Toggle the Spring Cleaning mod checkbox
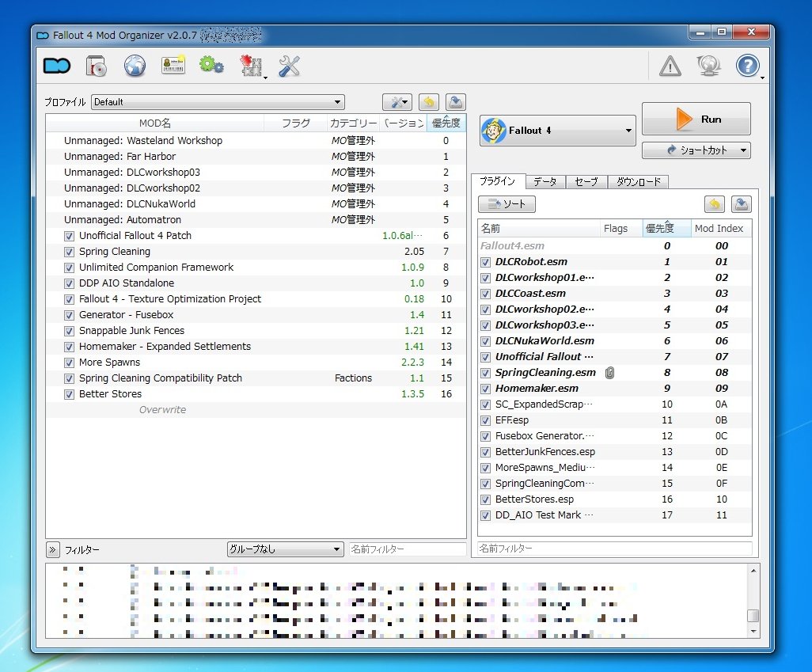 [69, 252]
